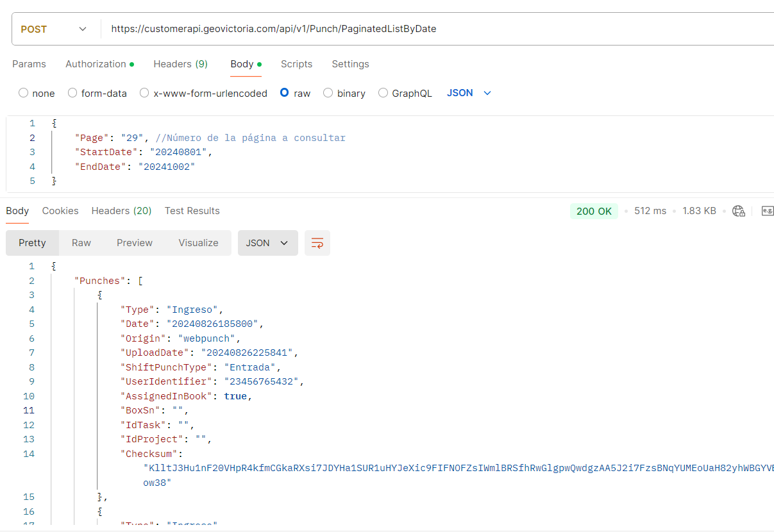Switch to the Authorization tab
This screenshot has width=774, height=532.
[99, 64]
